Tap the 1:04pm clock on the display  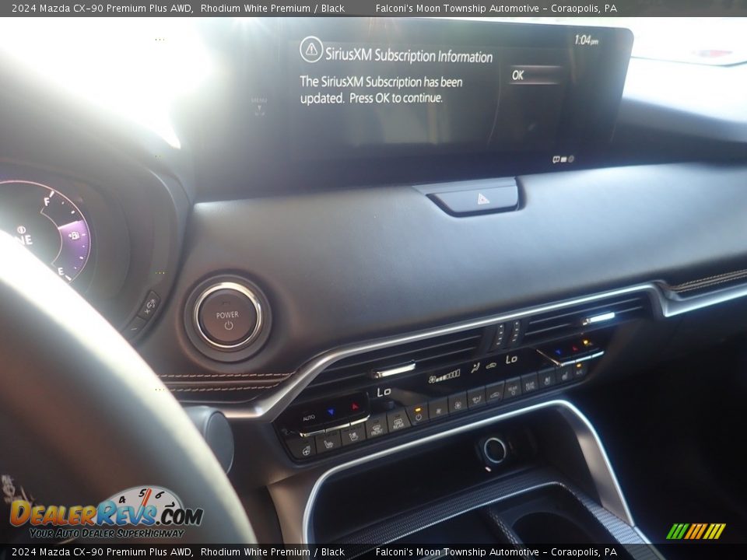(585, 40)
